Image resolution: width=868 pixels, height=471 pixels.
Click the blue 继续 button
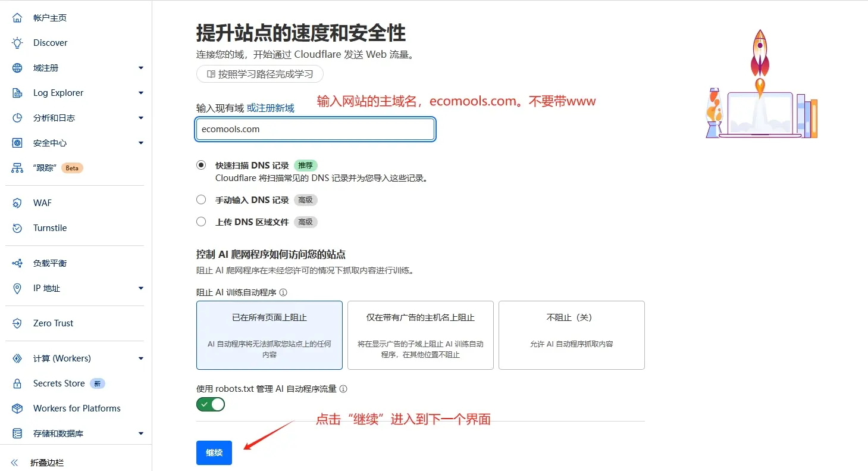point(214,453)
